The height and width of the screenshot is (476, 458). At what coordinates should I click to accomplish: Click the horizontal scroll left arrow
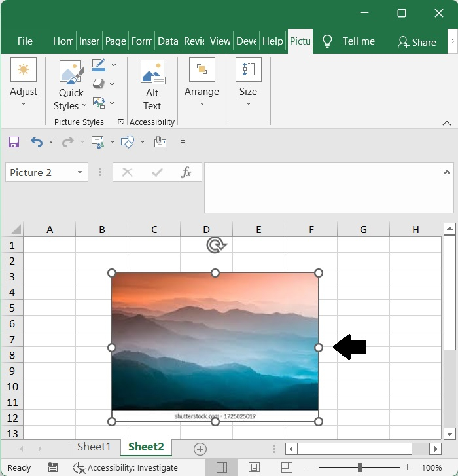(x=291, y=449)
